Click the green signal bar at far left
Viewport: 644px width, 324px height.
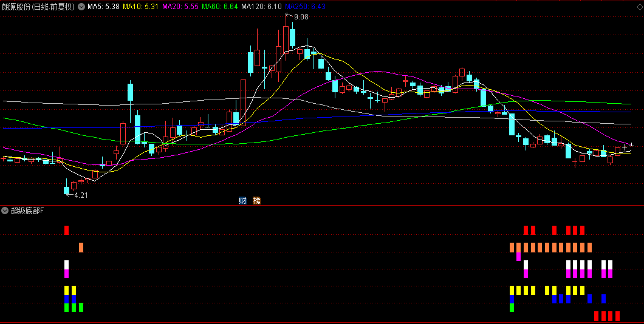tap(67, 307)
